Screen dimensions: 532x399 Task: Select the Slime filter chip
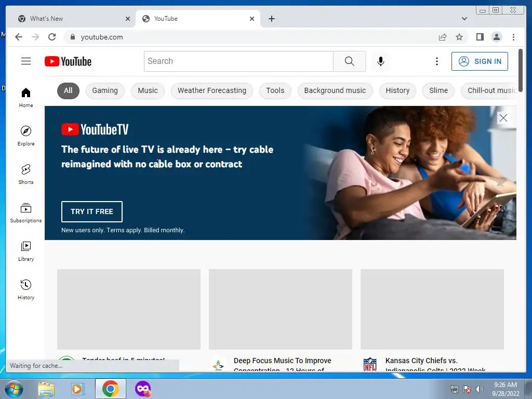click(x=438, y=90)
